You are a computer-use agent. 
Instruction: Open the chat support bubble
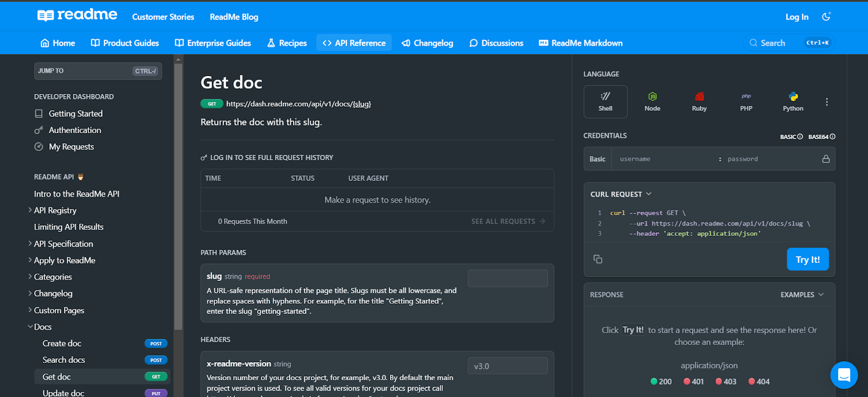[x=844, y=375]
